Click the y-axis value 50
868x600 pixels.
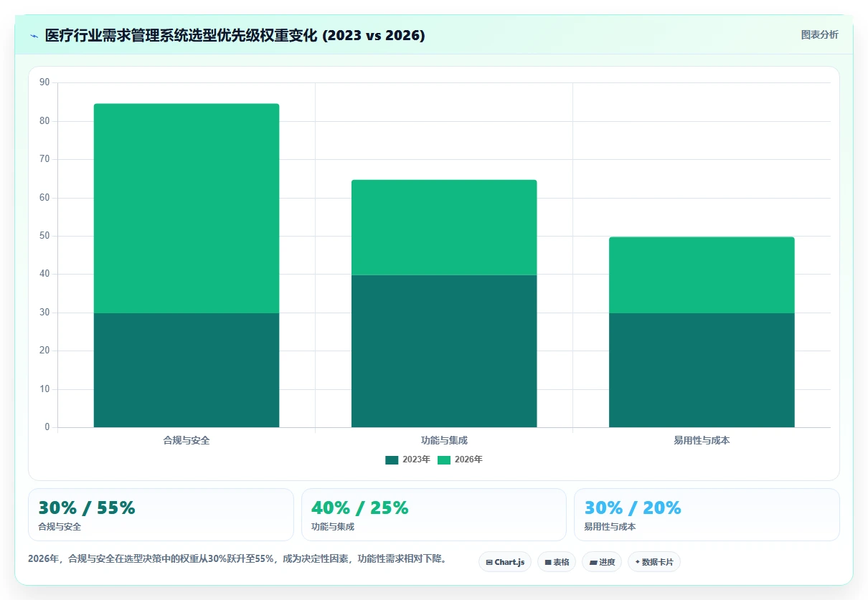click(x=44, y=236)
